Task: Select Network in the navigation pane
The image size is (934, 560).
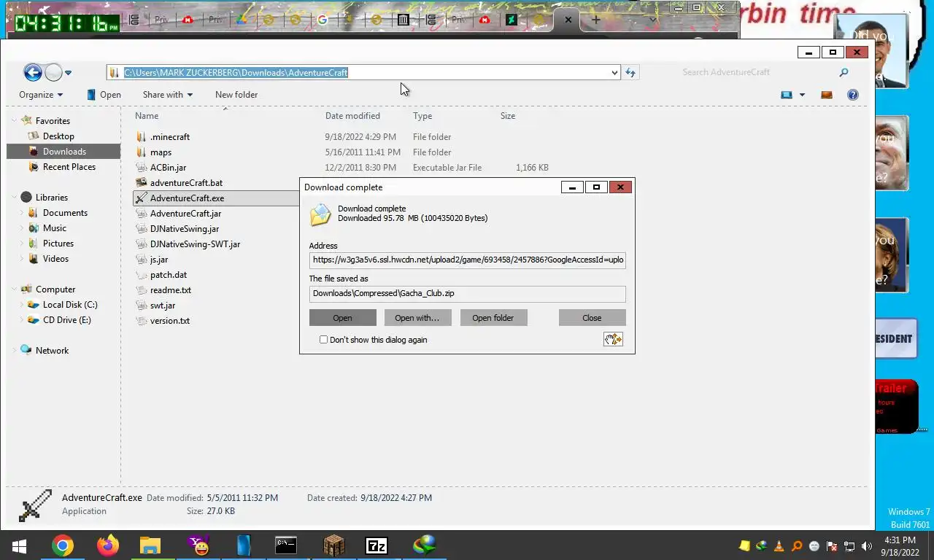Action: [x=52, y=351]
